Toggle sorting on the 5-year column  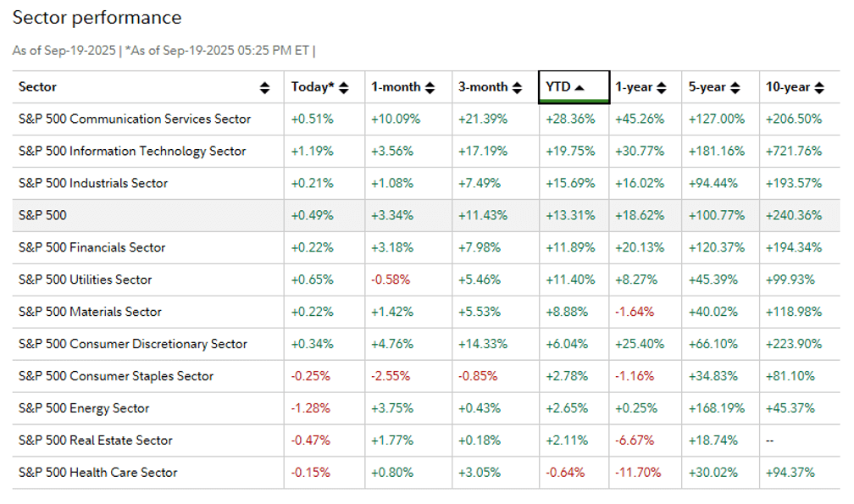(735, 86)
